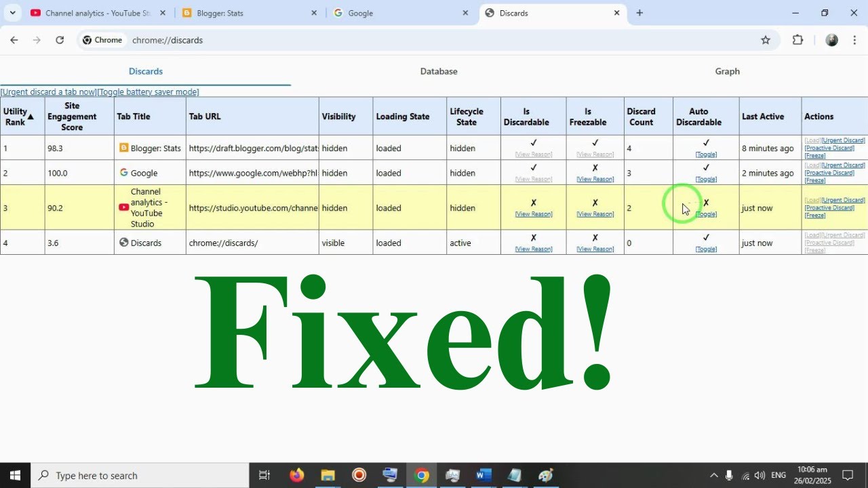
Task: Open the Chrome icon on the taskbar
Action: [422, 475]
